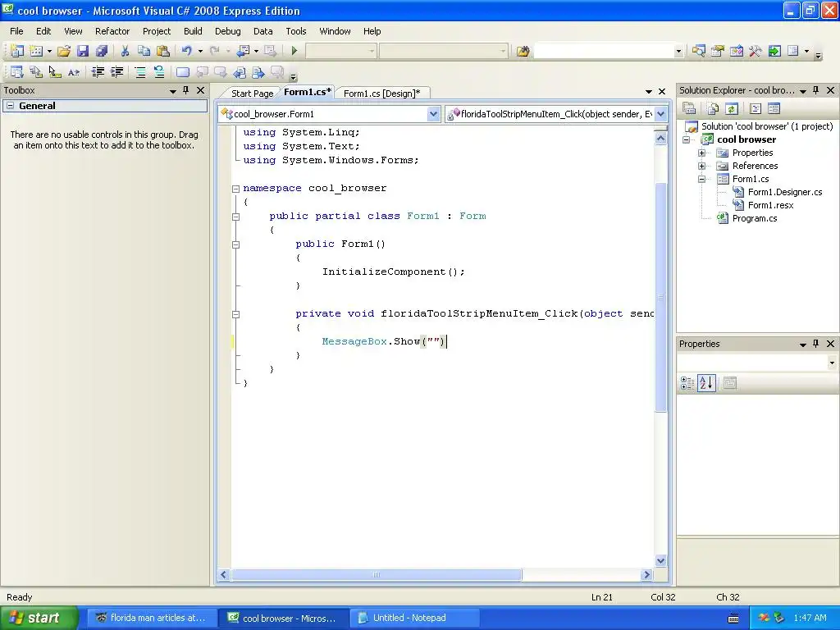The width and height of the screenshot is (840, 630).
Task: Click the code editor horizontal scrollbar thumb
Action: click(377, 575)
